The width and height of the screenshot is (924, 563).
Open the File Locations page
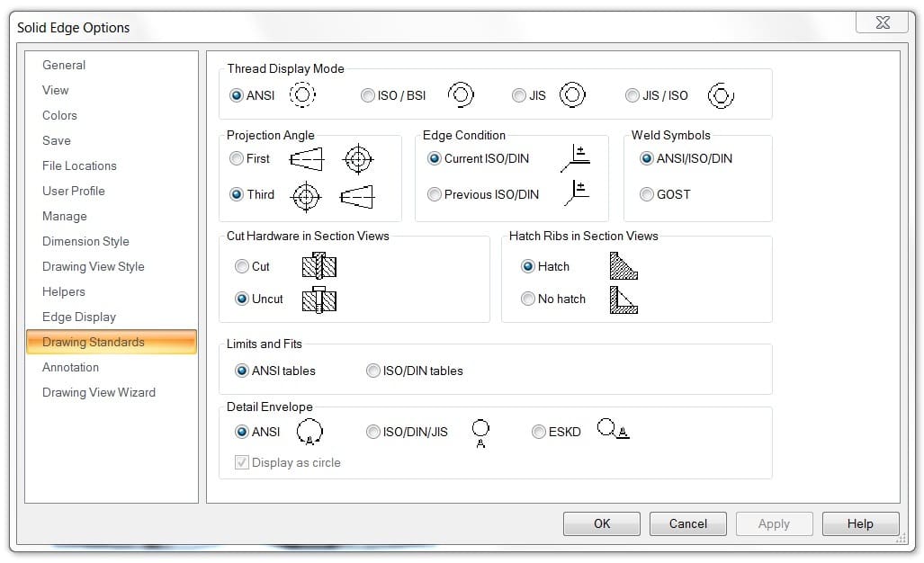coord(79,165)
